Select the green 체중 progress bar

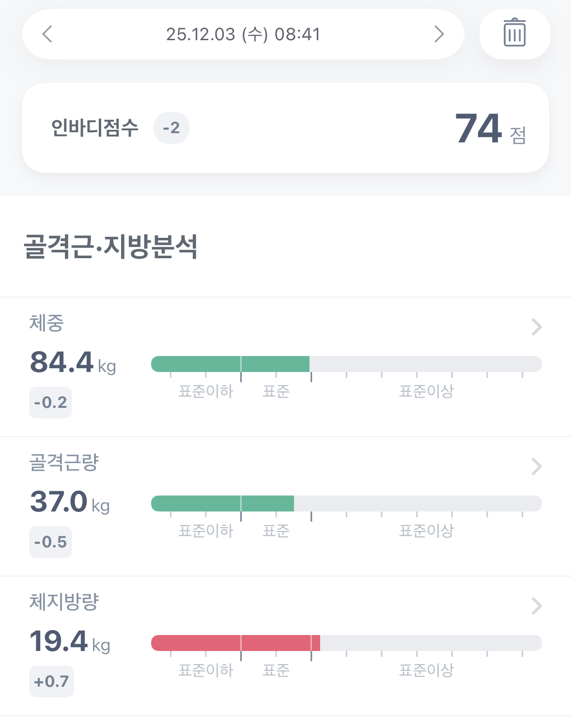click(230, 364)
